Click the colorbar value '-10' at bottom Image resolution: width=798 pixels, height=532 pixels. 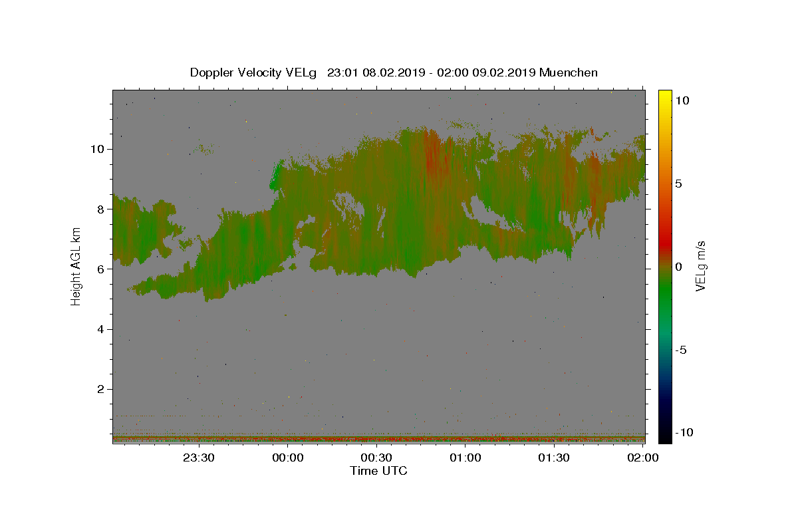(x=684, y=432)
